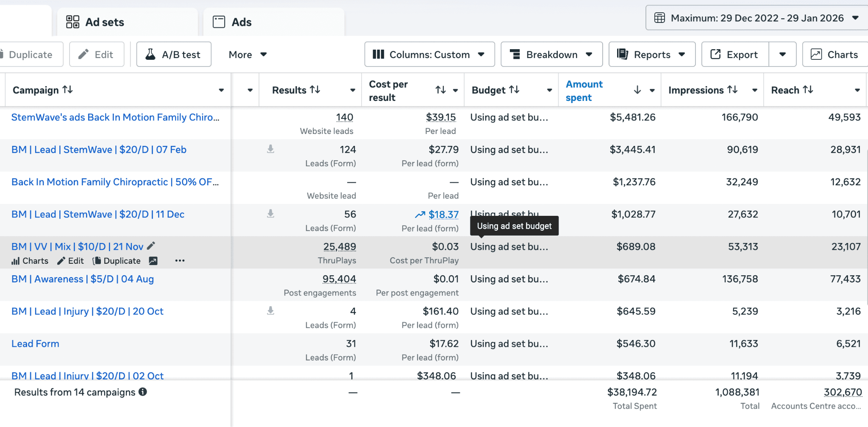Select the 1,088,381 total impressions value
Image resolution: width=868 pixels, height=427 pixels.
coord(737,392)
